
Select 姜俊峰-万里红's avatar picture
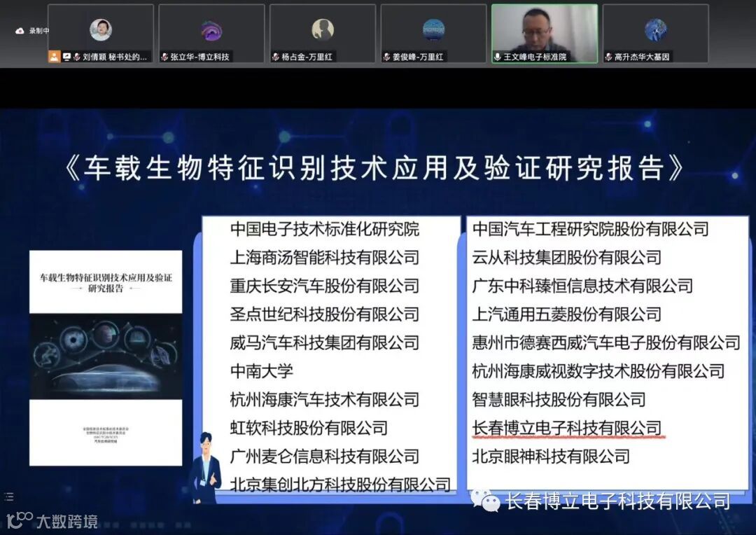point(433,30)
